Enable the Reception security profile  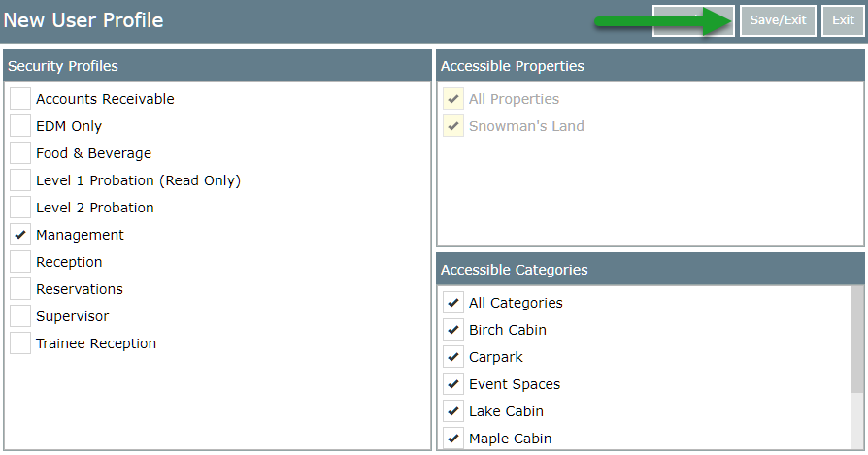click(20, 262)
